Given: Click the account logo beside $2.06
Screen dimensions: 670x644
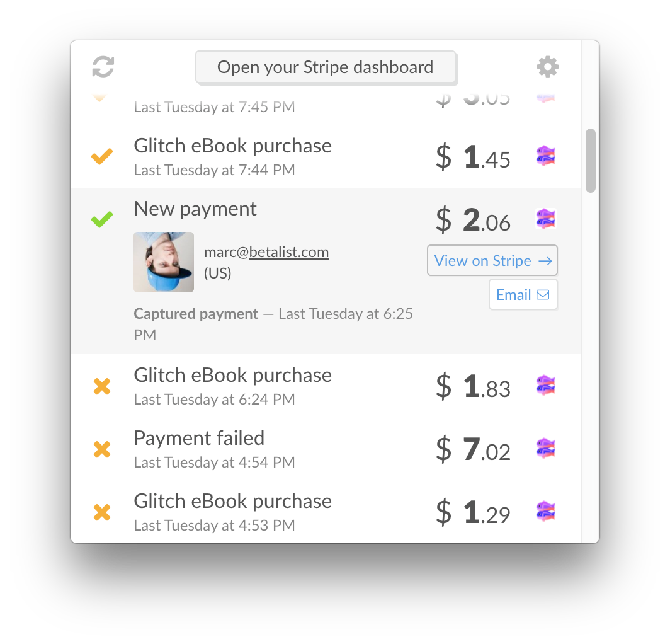Looking at the screenshot, I should (x=545, y=219).
